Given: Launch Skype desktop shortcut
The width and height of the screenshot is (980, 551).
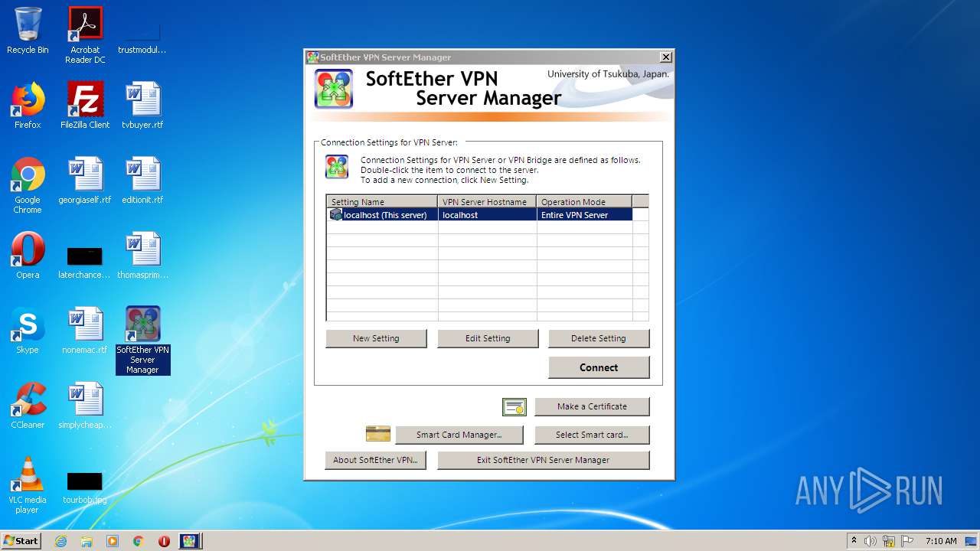Looking at the screenshot, I should click(28, 331).
